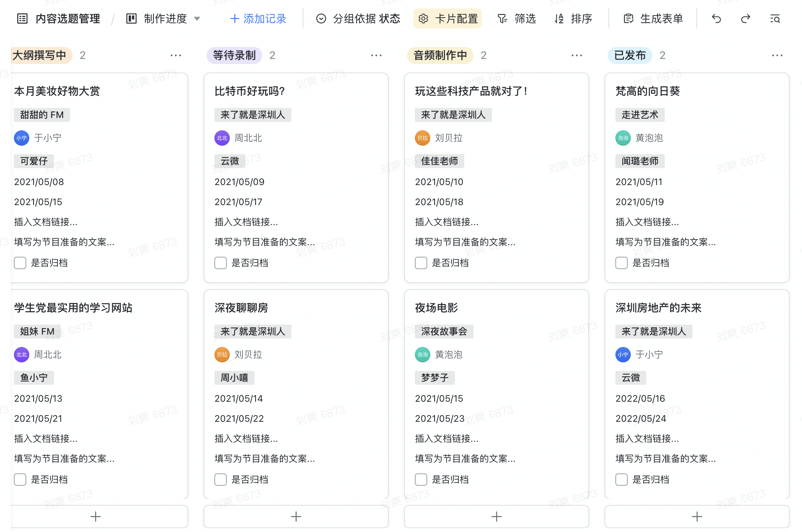This screenshot has height=532, width=802.
Task: Open the 筛选 filter tool
Action: [x=517, y=19]
